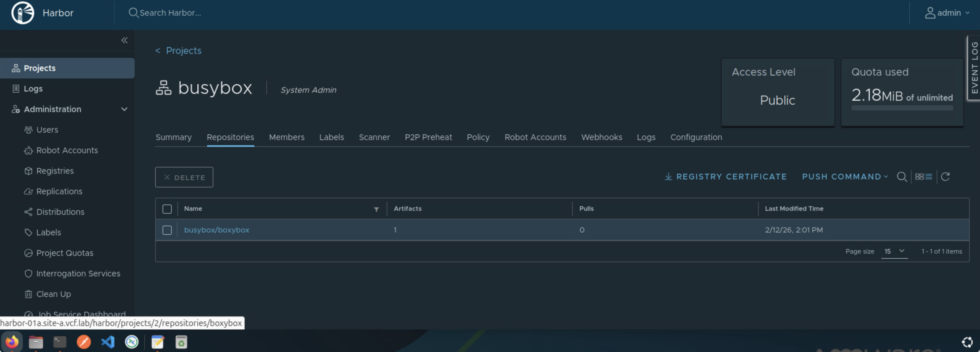Refresh the repository list

point(945,177)
